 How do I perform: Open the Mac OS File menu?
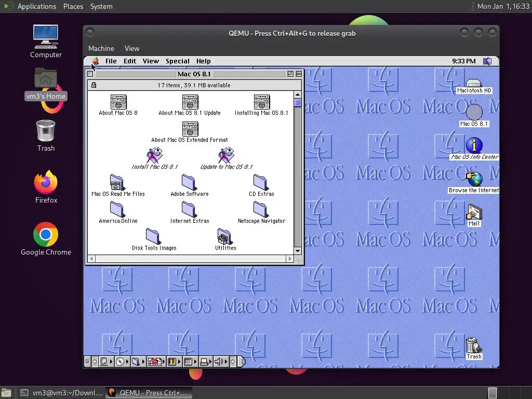pyautogui.click(x=111, y=61)
